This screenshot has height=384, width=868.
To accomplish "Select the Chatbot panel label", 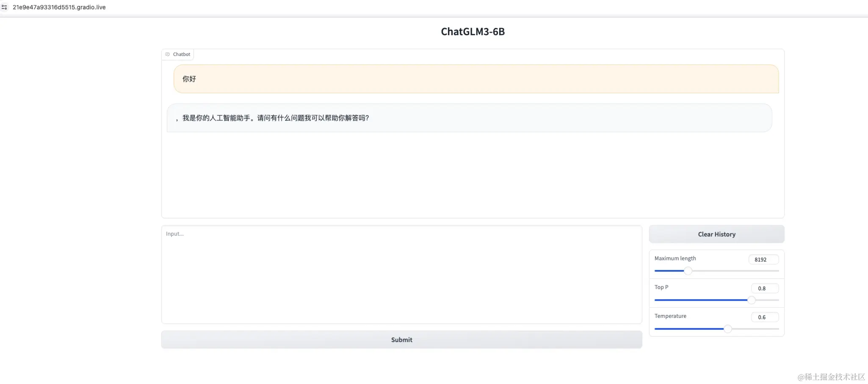I will [x=181, y=54].
